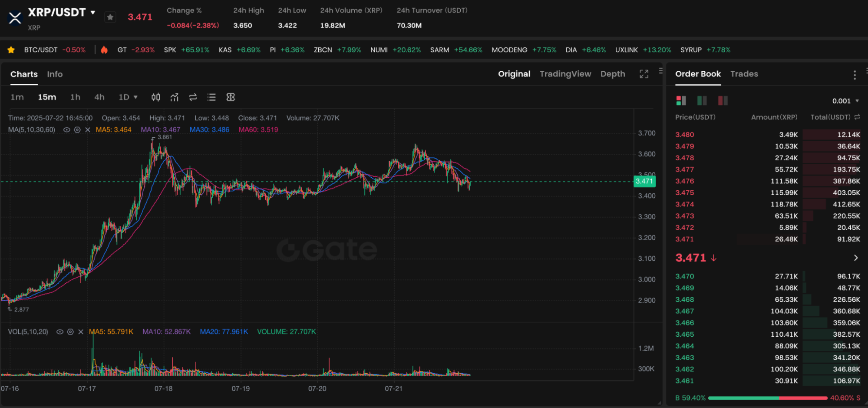Open VOL indicator settings gear

70,332
